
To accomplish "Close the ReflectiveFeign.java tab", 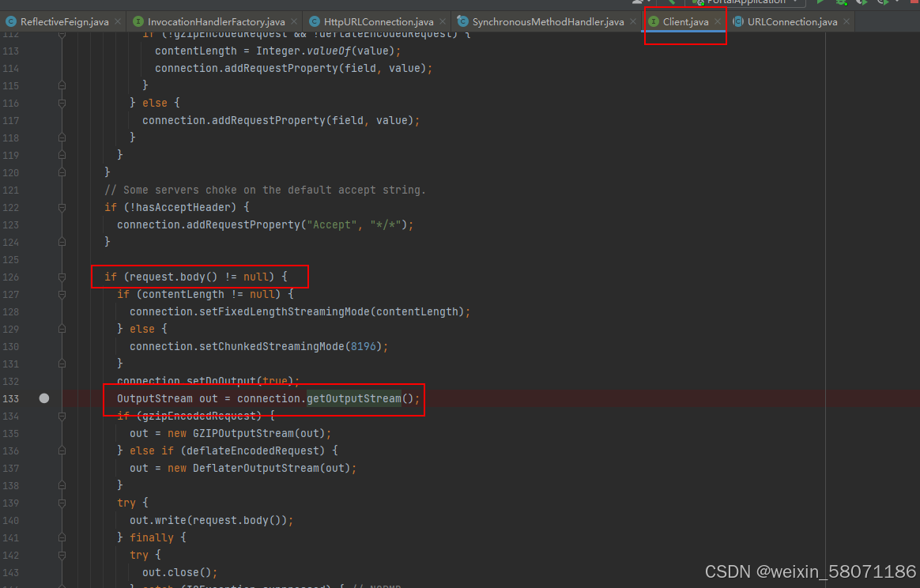I will 118,21.
